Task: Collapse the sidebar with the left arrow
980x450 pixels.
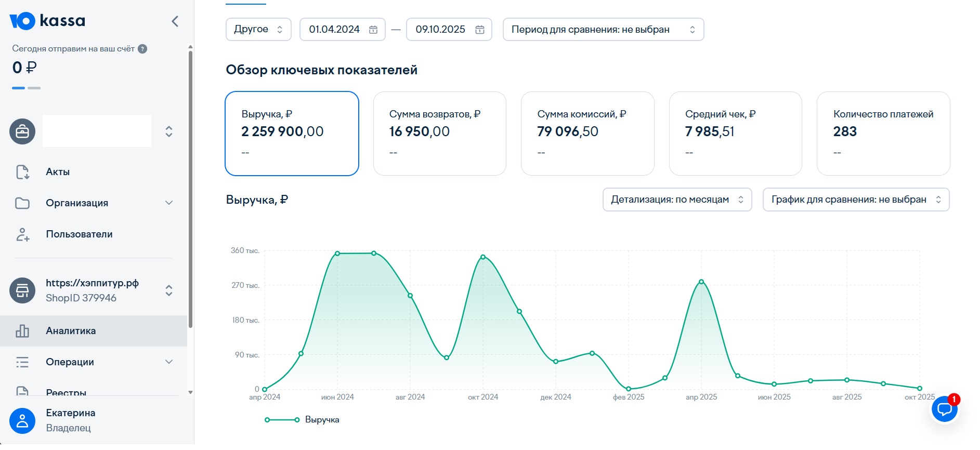Action: [175, 21]
